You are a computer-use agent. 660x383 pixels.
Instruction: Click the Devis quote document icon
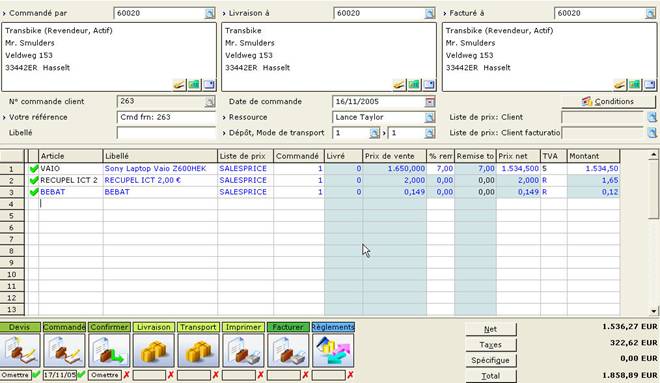tap(20, 351)
